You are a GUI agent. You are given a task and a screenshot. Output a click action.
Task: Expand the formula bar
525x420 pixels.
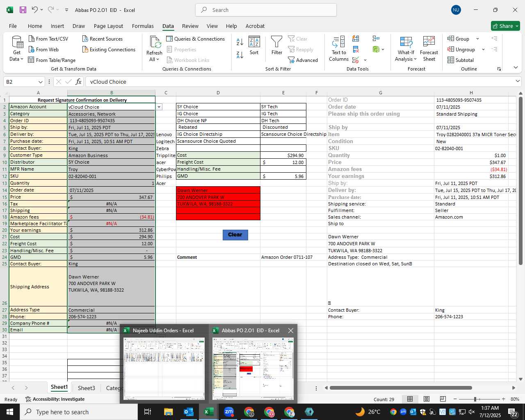click(x=518, y=81)
